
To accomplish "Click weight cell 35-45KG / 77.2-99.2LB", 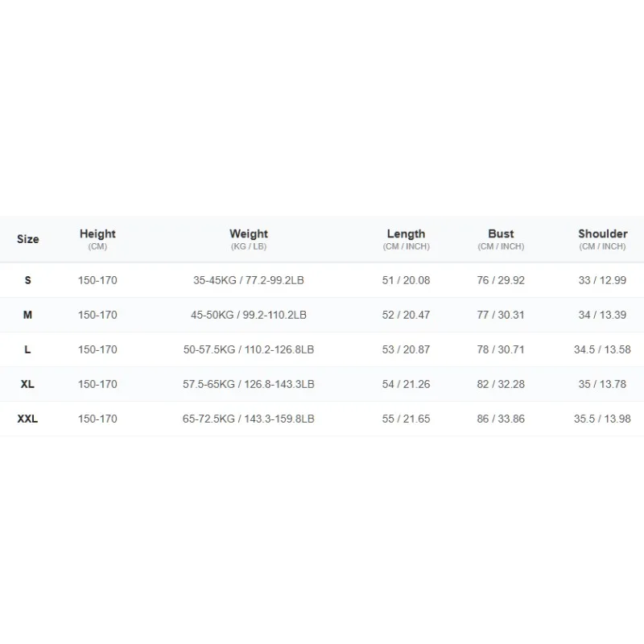I will pos(249,280).
